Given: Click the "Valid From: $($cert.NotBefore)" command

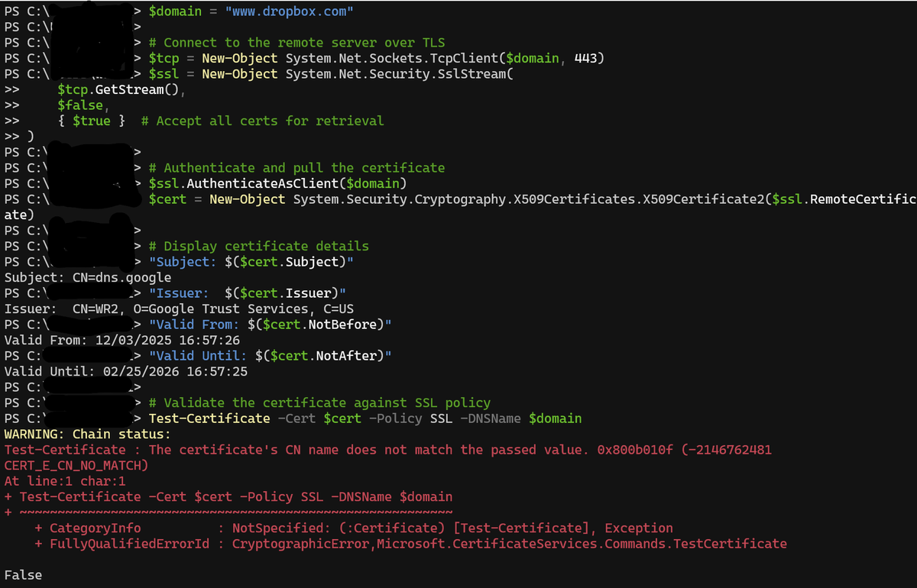Looking at the screenshot, I should (270, 325).
